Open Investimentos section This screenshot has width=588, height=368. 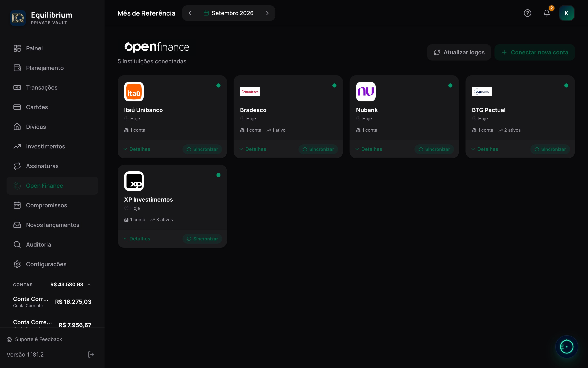(x=52, y=146)
